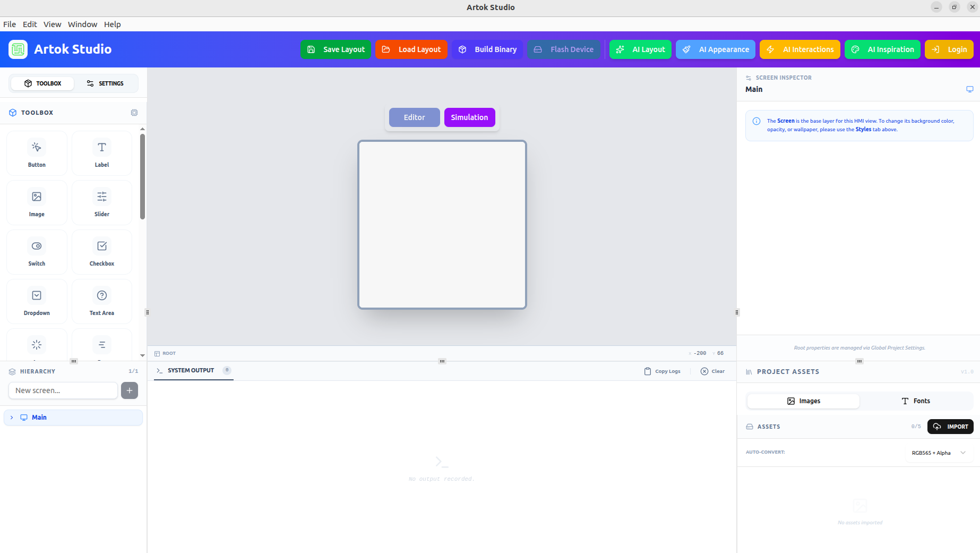Choose the Switch widget from the Toolbox
Image resolution: width=980 pixels, height=553 pixels.
(x=37, y=252)
